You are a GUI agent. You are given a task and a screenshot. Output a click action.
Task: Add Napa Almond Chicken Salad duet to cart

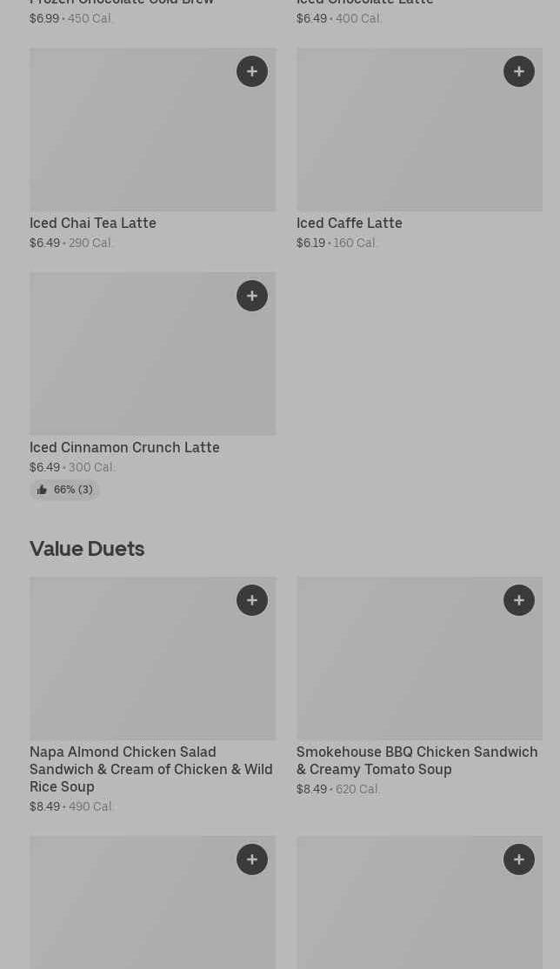coord(252,600)
